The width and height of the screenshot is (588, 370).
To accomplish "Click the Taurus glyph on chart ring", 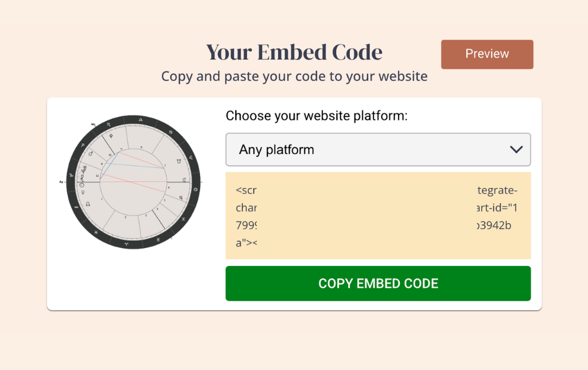I will 158,239.
